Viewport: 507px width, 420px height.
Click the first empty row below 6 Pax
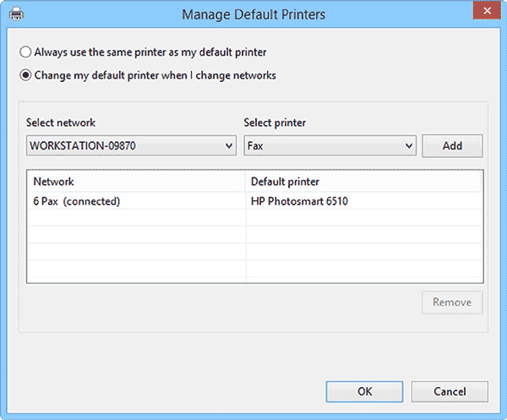tap(135, 219)
